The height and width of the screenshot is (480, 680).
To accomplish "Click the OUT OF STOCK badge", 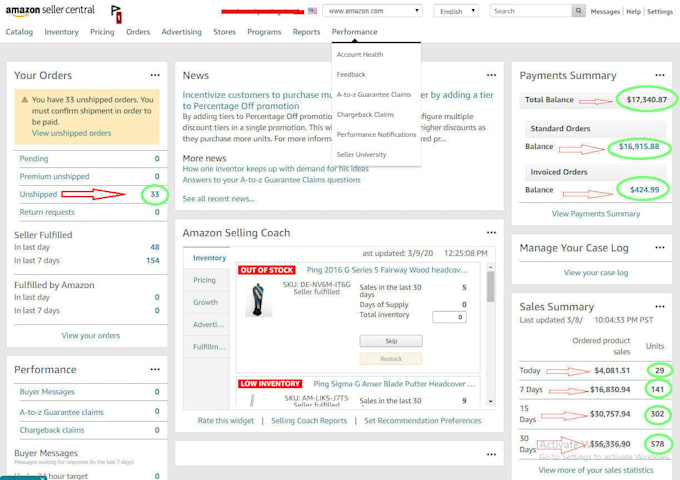I will (x=267, y=270).
